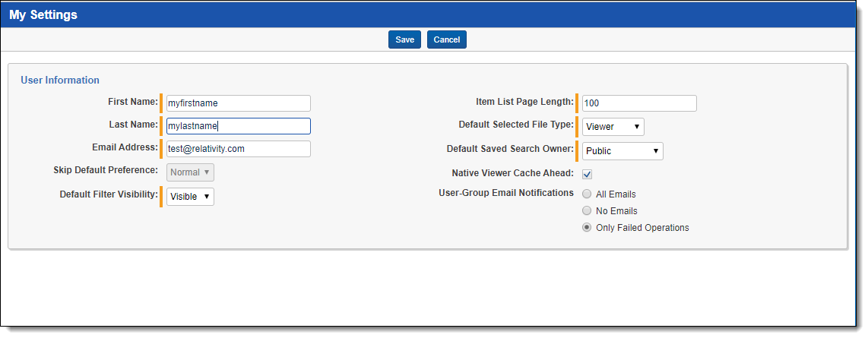Click the Default Saved Search Owner label
868x338 pixels.
coord(510,150)
